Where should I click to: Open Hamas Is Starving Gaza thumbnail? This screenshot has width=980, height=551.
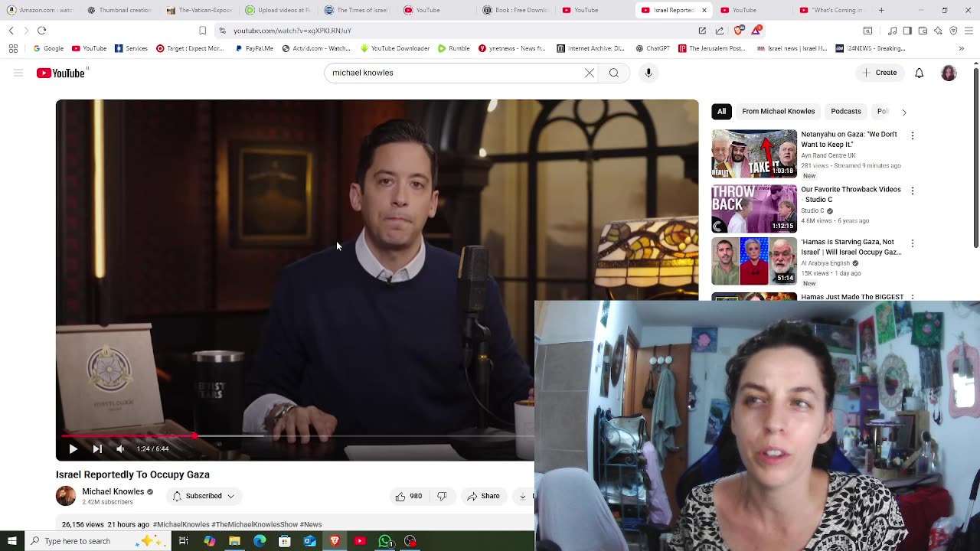[x=754, y=261]
